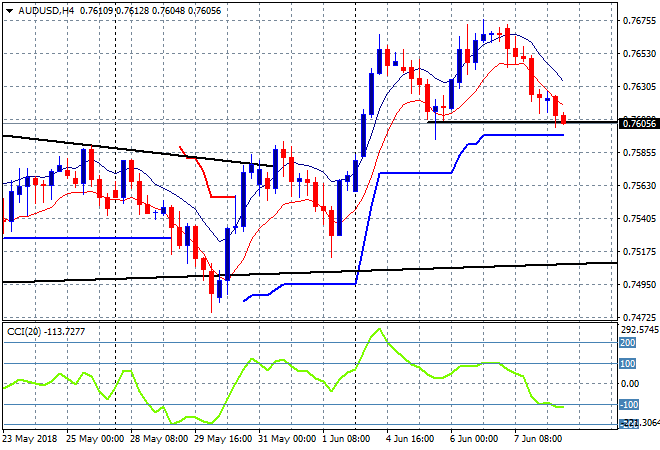Click the 31 May 00:00 time label
Image resolution: width=660 pixels, height=450 pixels.
287,438
